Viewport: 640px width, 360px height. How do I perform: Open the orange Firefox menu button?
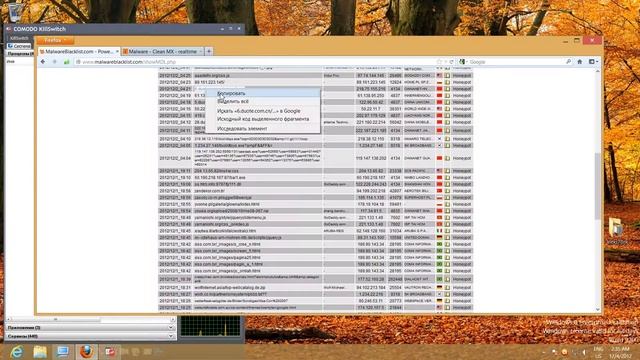[x=55, y=40]
